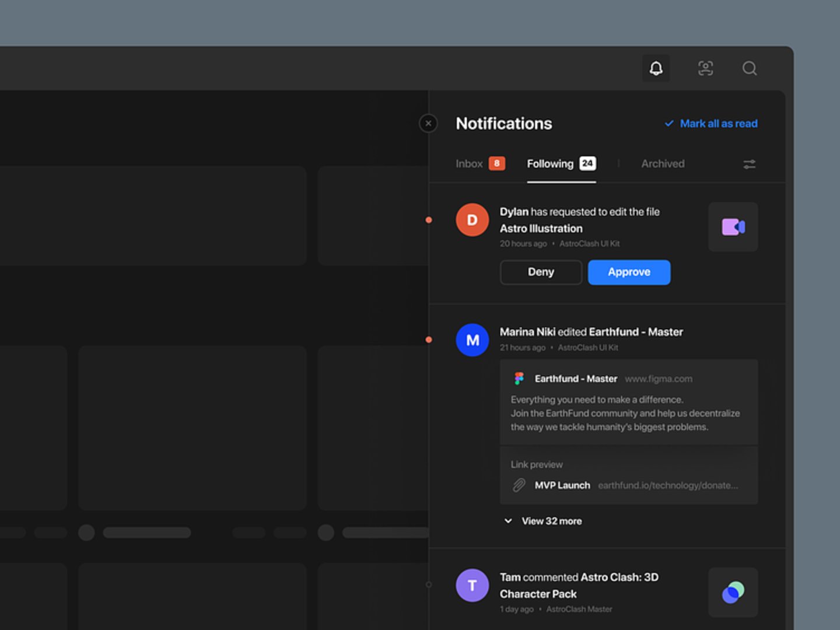Screen dimensions: 840x630
Task: Switch to the Inbox tab
Action: (470, 164)
